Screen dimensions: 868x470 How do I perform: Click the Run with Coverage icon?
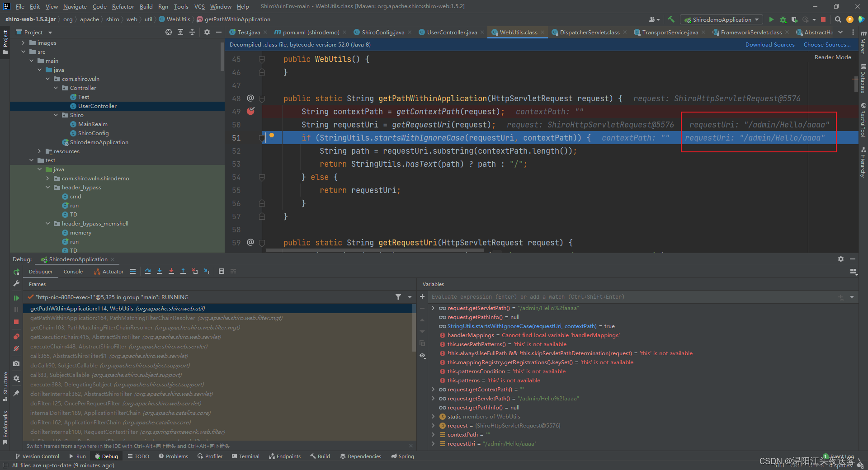(x=794, y=19)
